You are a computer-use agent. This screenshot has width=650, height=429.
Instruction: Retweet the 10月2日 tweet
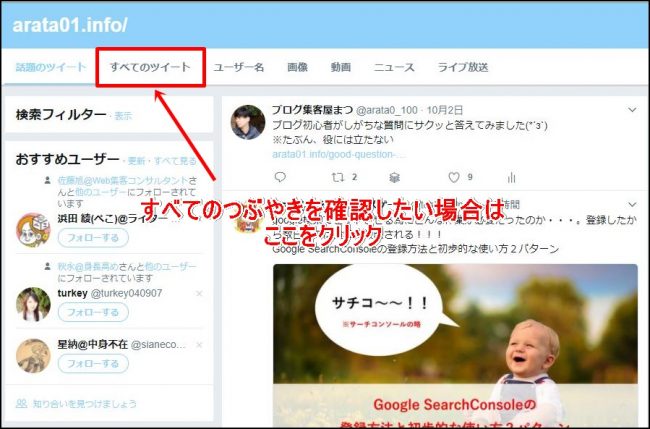point(338,177)
